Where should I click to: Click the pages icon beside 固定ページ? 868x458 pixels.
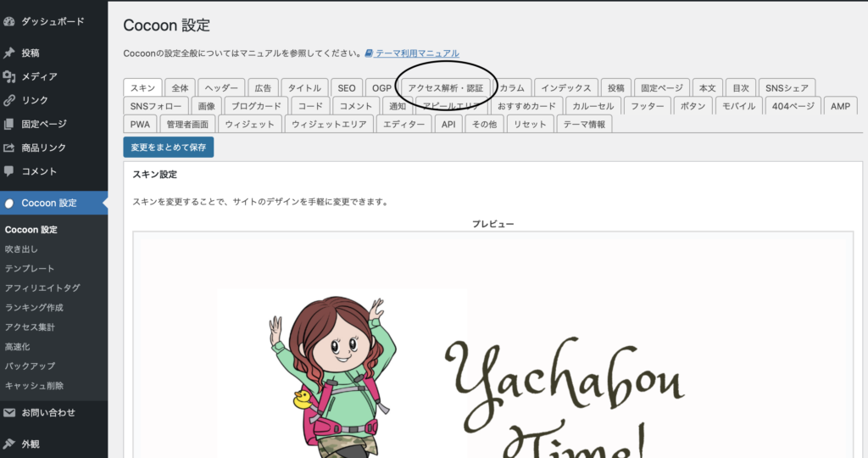click(8, 124)
